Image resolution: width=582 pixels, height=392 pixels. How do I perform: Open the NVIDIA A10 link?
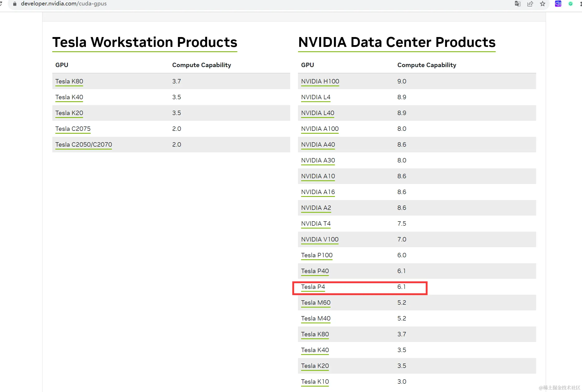tap(318, 176)
